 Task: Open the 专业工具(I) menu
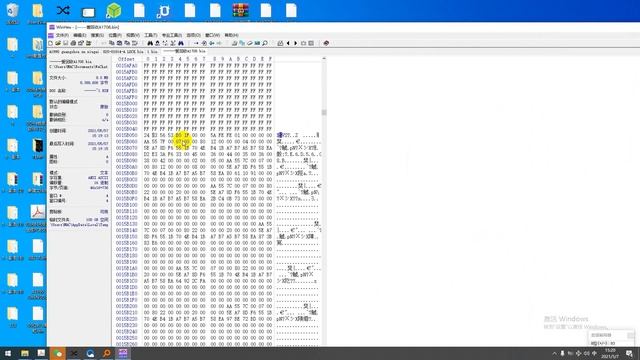click(x=172, y=35)
